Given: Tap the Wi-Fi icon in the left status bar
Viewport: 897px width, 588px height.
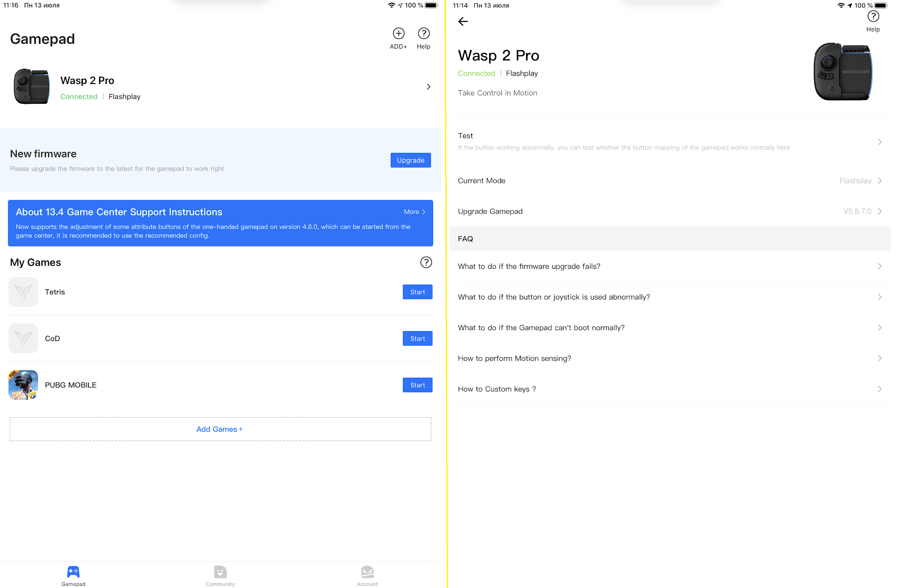Looking at the screenshot, I should click(x=391, y=5).
